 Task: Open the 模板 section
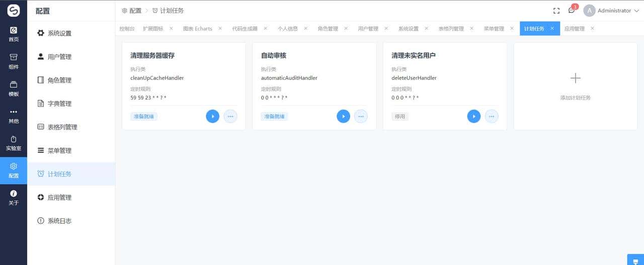pos(14,88)
